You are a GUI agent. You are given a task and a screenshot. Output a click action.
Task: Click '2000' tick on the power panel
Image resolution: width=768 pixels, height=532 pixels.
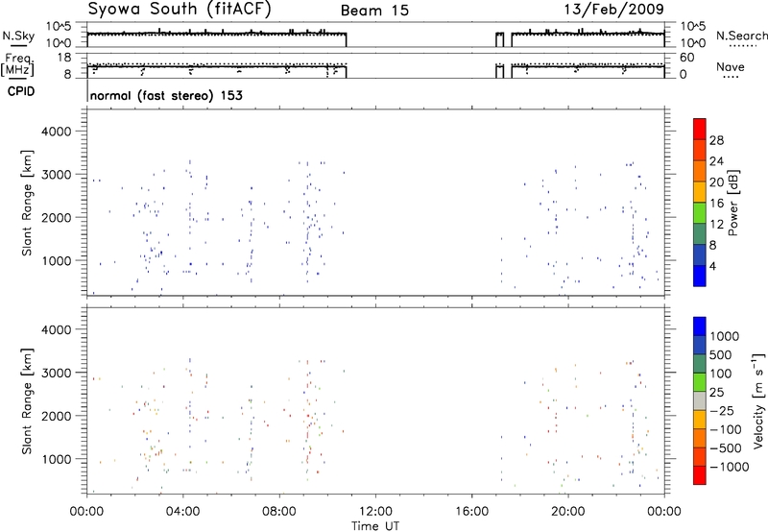(56, 217)
